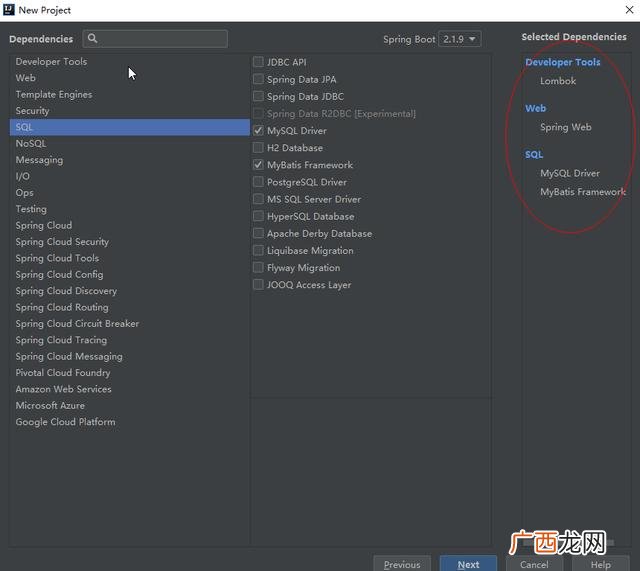Viewport: 640px width, 571px height.
Task: Select Spring Cloud Tracing
Action: pyautogui.click(x=129, y=340)
